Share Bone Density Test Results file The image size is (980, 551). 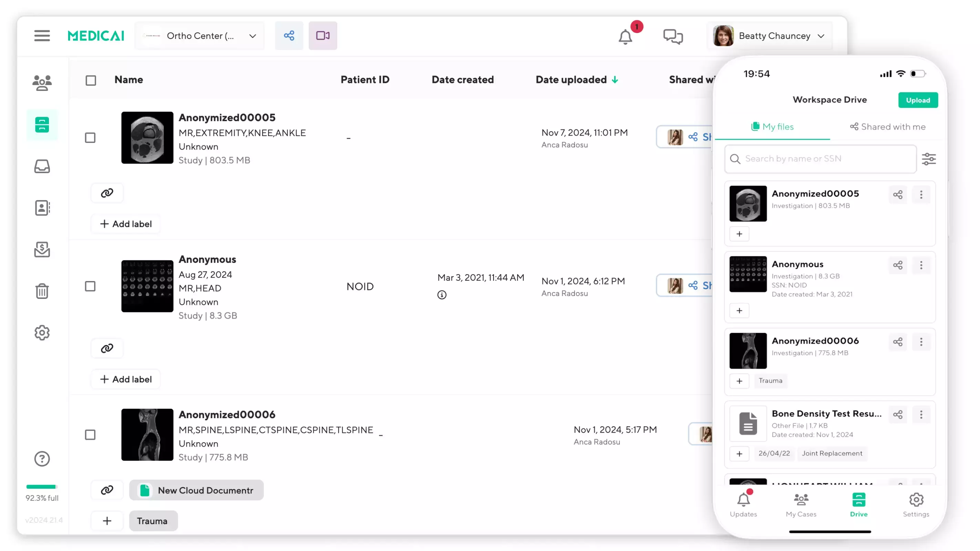tap(898, 415)
